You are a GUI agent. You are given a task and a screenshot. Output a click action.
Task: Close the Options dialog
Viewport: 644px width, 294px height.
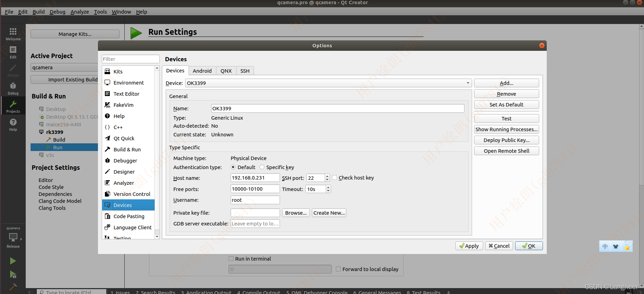click(x=542, y=46)
